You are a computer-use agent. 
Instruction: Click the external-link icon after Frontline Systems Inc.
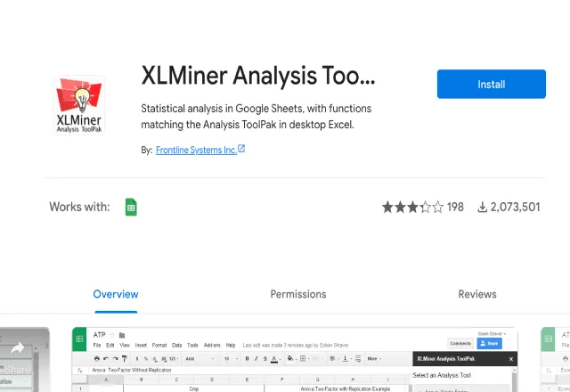point(241,149)
